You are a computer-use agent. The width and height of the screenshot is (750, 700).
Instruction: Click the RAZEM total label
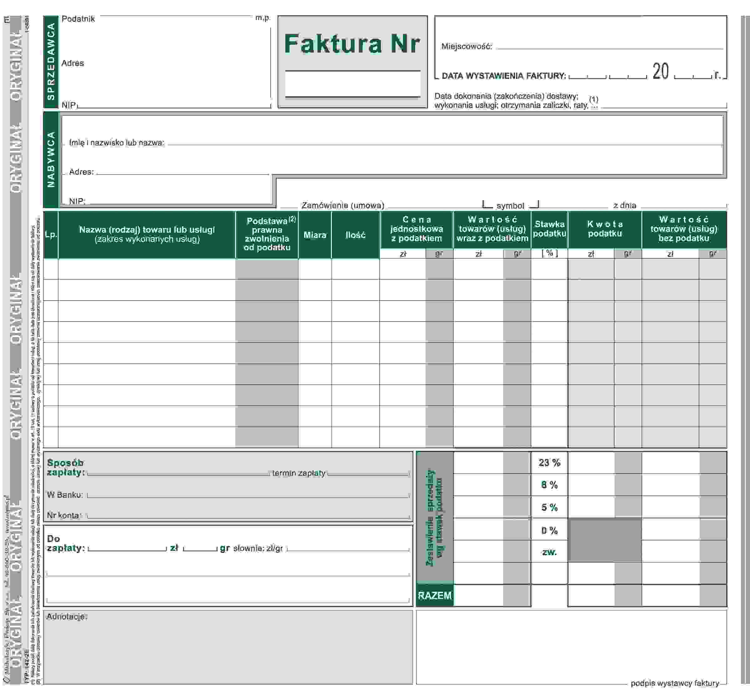click(435, 596)
